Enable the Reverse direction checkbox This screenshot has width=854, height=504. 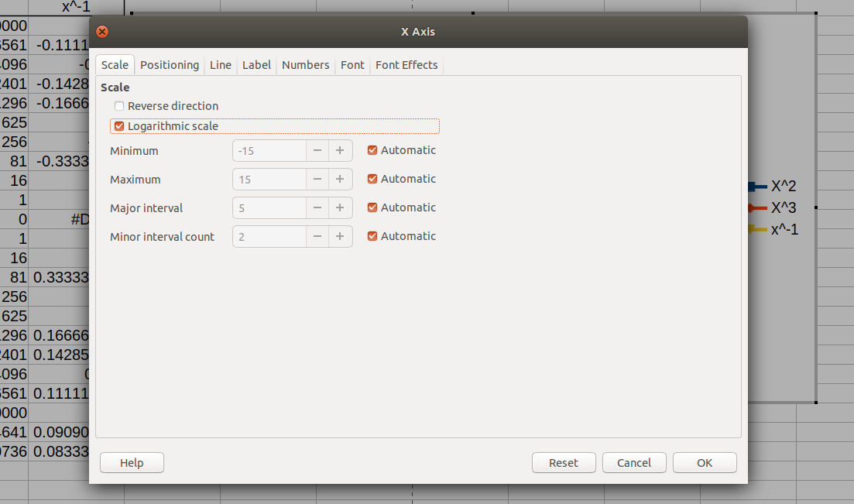(x=119, y=106)
